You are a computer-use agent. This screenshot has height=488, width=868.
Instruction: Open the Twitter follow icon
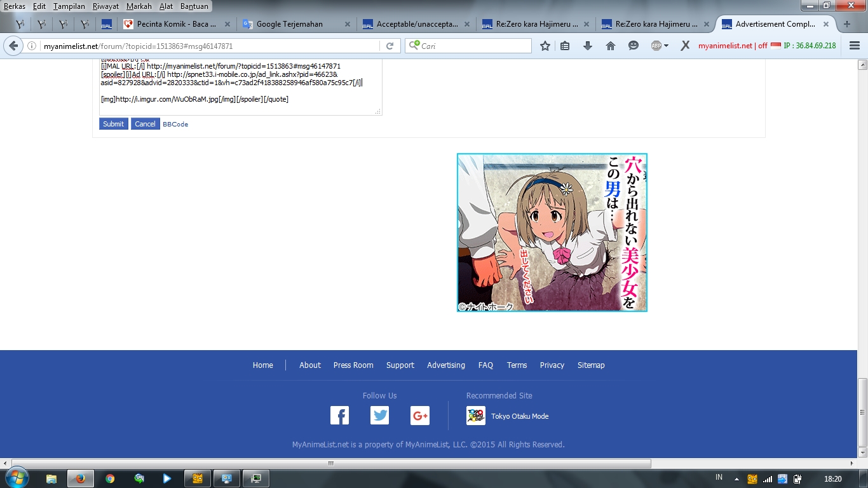(380, 416)
